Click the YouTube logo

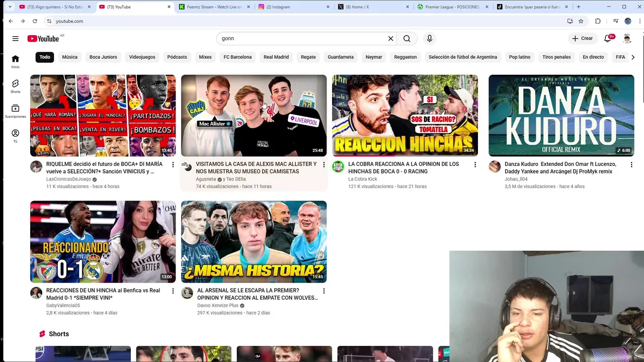(x=43, y=39)
